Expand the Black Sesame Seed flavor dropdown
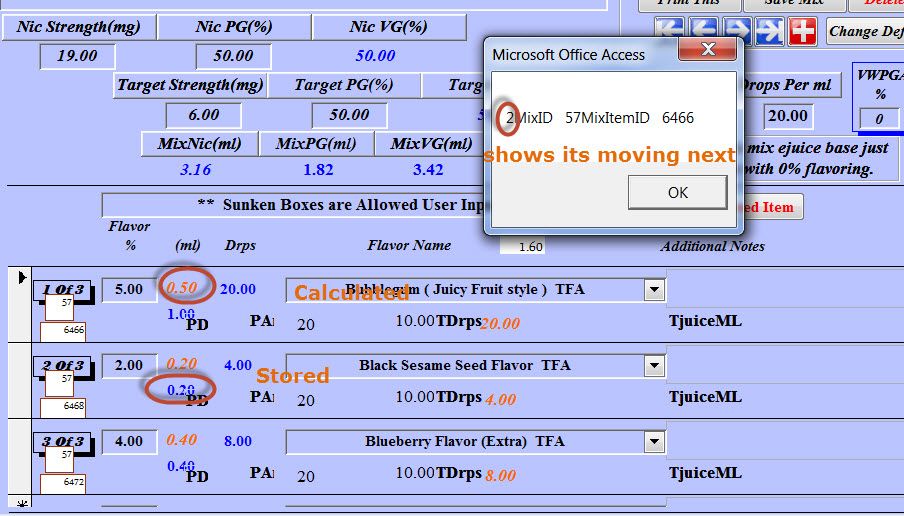The width and height of the screenshot is (904, 516). pos(654,366)
